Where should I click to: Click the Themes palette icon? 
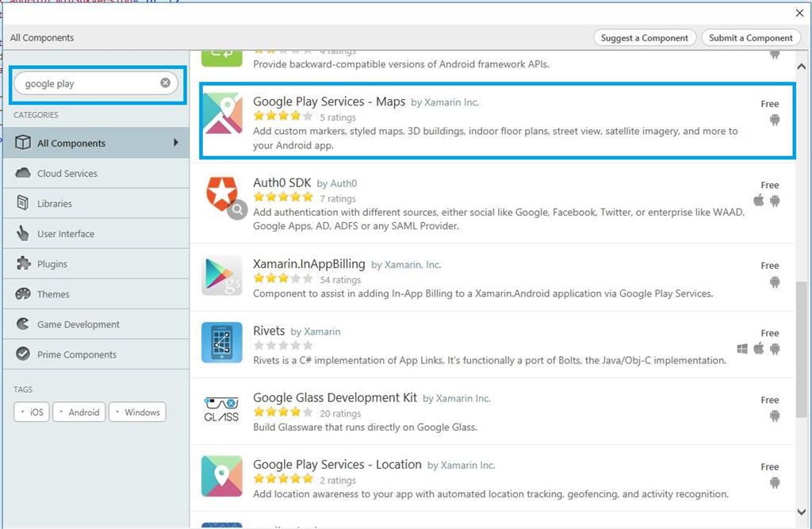point(23,293)
